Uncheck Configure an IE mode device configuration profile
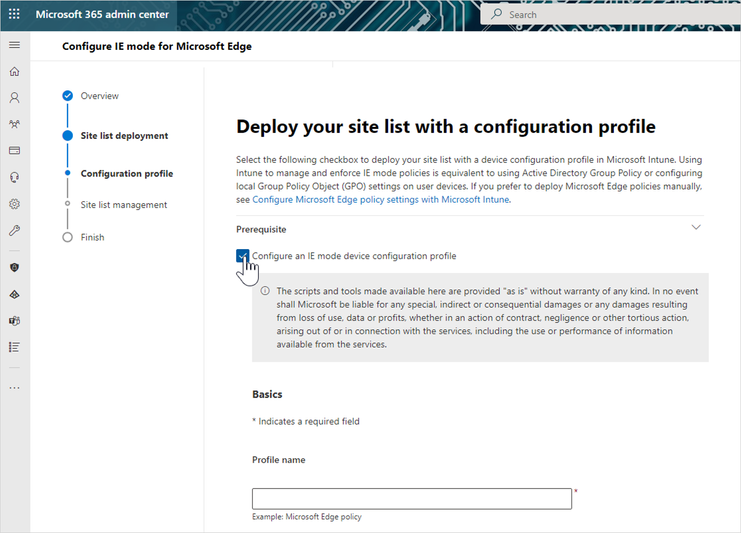 click(242, 256)
